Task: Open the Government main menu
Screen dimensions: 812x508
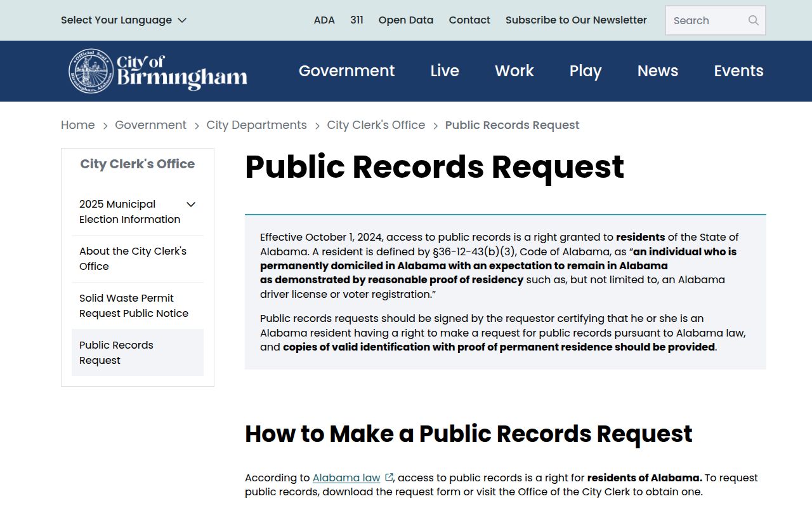Action: pos(346,71)
